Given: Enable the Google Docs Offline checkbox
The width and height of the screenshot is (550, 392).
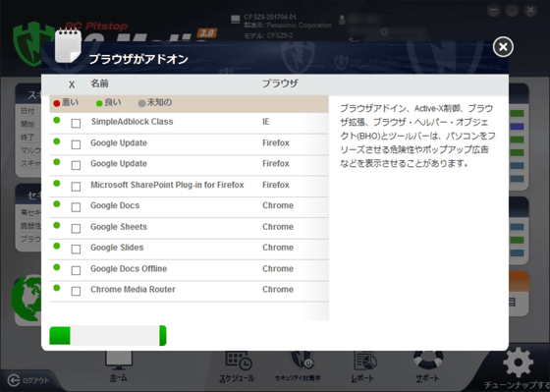Looking at the screenshot, I should coord(76,270).
